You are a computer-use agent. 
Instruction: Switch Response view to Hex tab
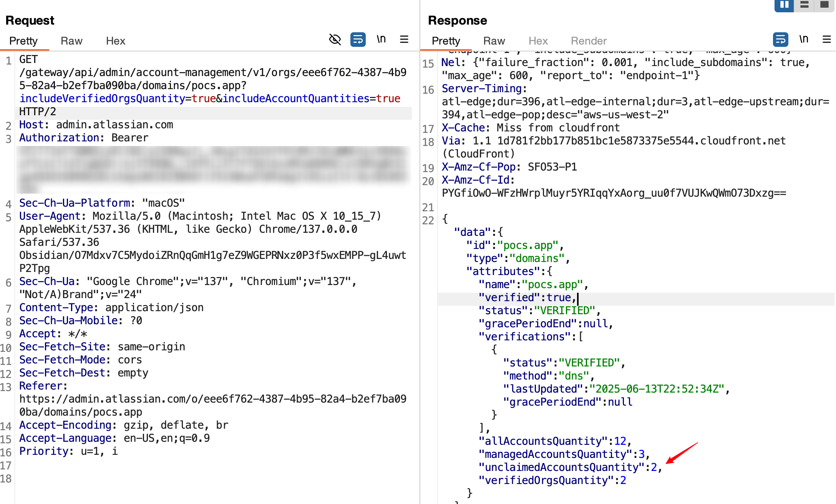click(x=538, y=41)
